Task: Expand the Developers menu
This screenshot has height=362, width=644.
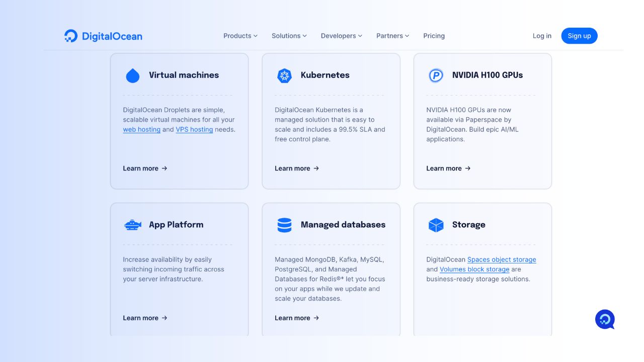Action: [x=342, y=36]
